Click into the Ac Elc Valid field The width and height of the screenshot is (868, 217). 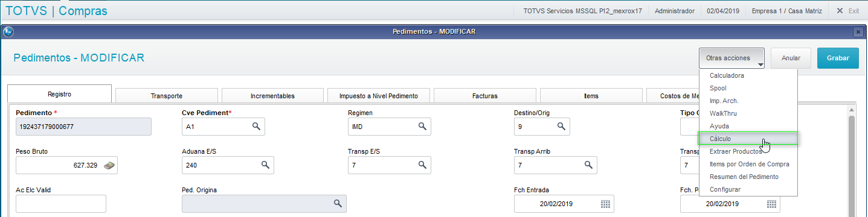coord(61,204)
